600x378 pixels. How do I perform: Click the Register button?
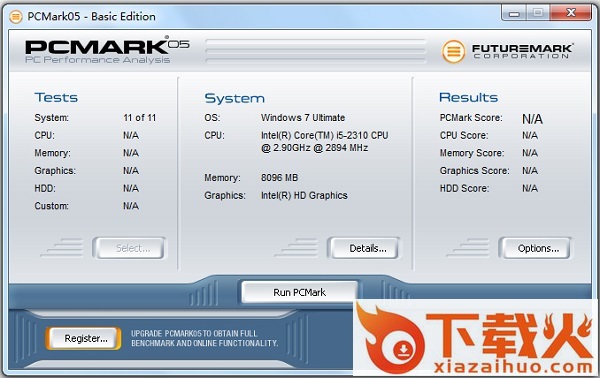[84, 338]
